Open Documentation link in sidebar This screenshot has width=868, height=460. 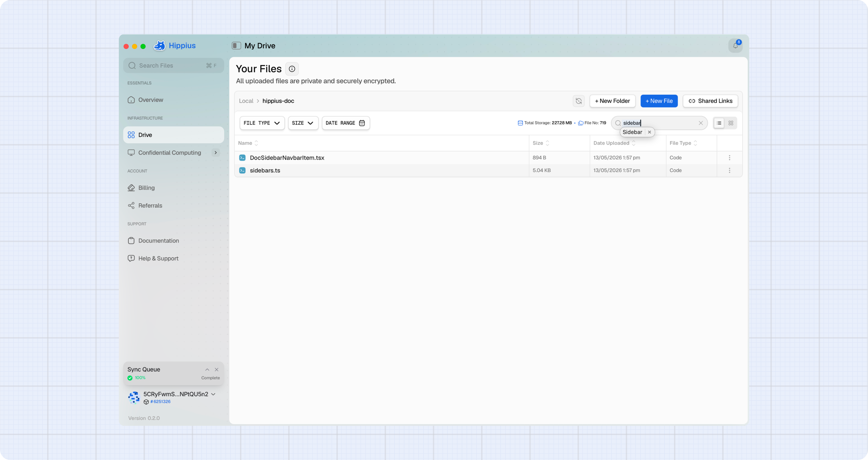click(174, 241)
